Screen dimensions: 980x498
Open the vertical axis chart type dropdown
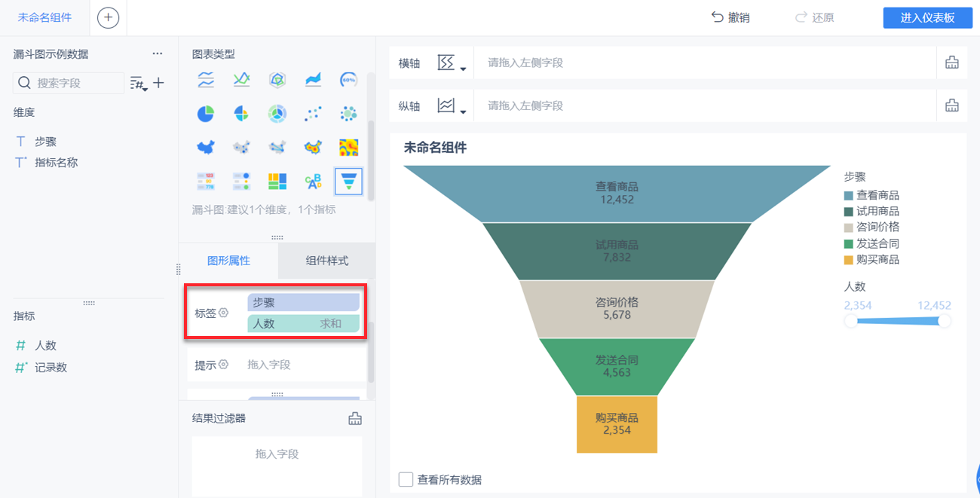452,106
